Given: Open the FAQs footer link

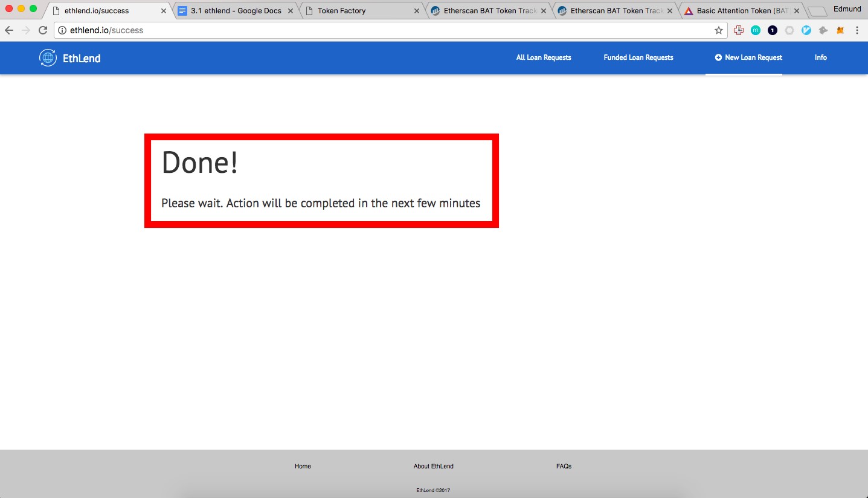Looking at the screenshot, I should coord(564,466).
